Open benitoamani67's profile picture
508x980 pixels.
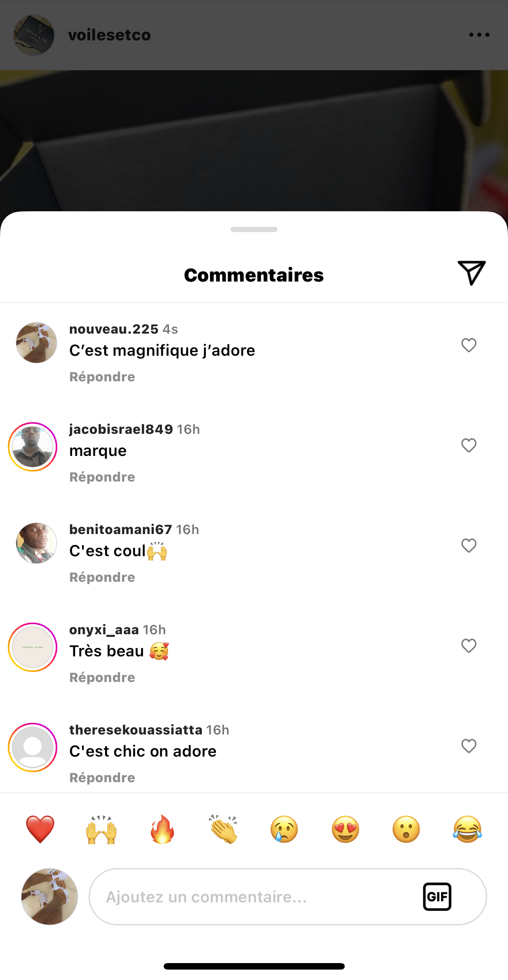(36, 543)
